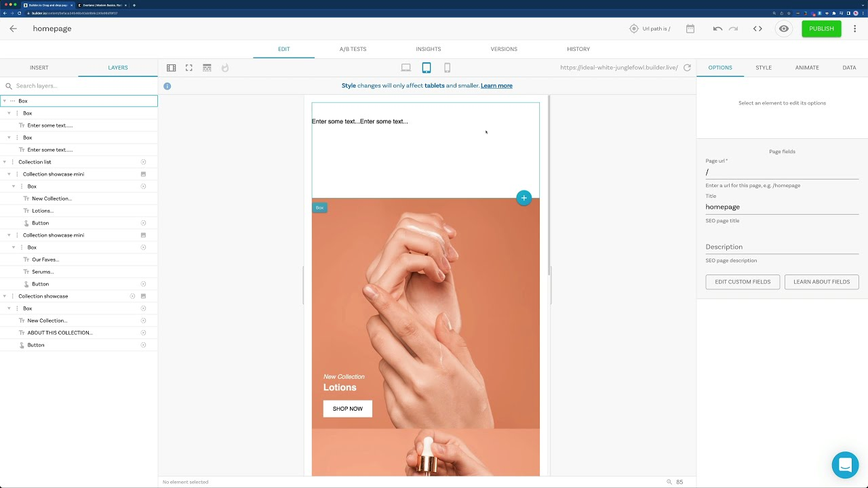Click the binding icon on the ABOUT THIS COLLECTION row
868x488 pixels.
tap(143, 333)
